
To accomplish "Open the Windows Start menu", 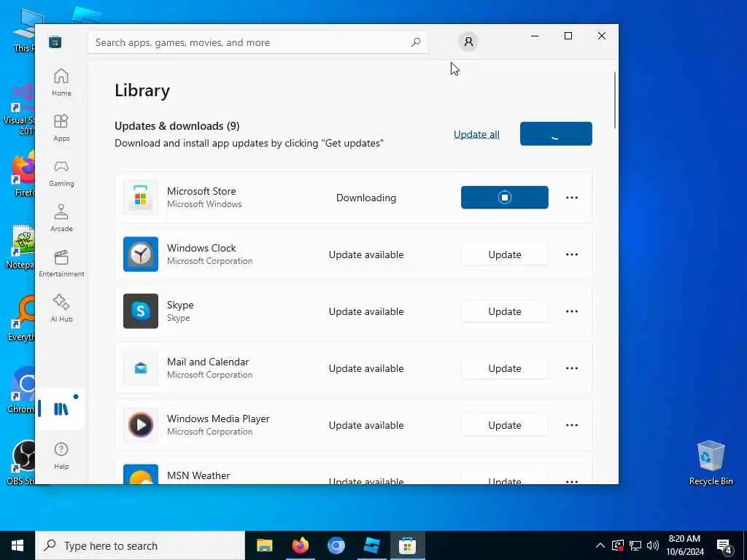I will (18, 545).
